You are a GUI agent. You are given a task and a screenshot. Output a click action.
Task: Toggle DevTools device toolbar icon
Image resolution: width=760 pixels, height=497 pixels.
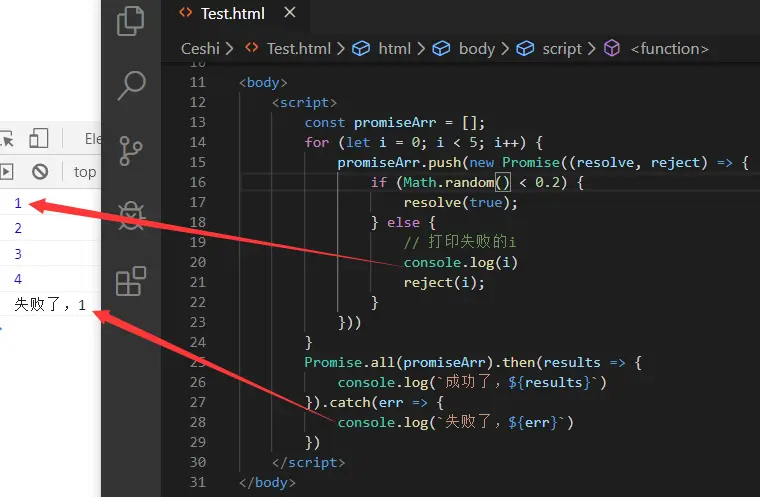pos(39,138)
